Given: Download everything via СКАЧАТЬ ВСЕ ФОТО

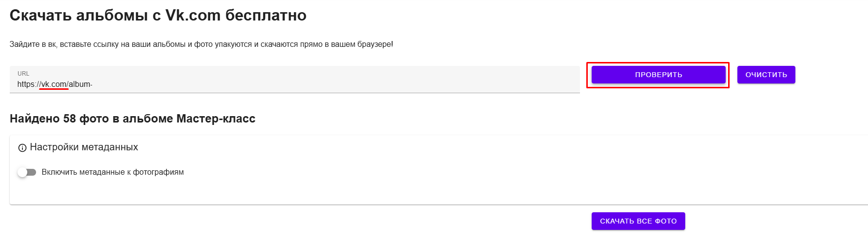Looking at the screenshot, I should pyautogui.click(x=638, y=221).
